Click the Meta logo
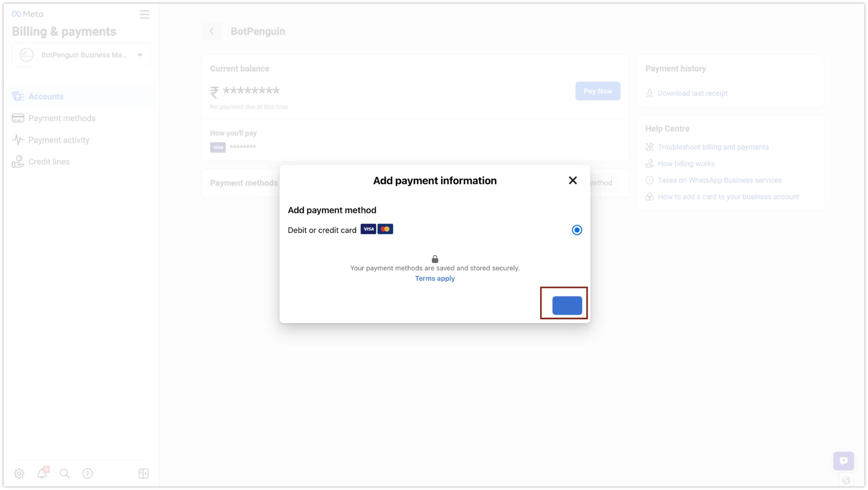 coord(27,14)
